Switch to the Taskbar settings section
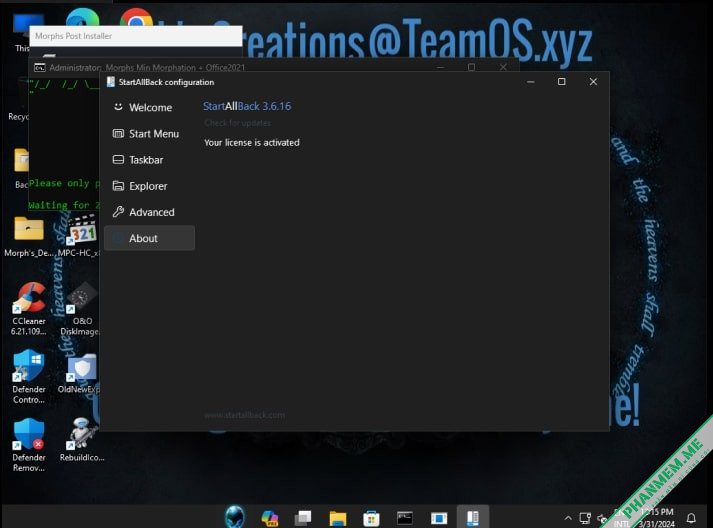This screenshot has height=528, width=713. pyautogui.click(x=150, y=160)
